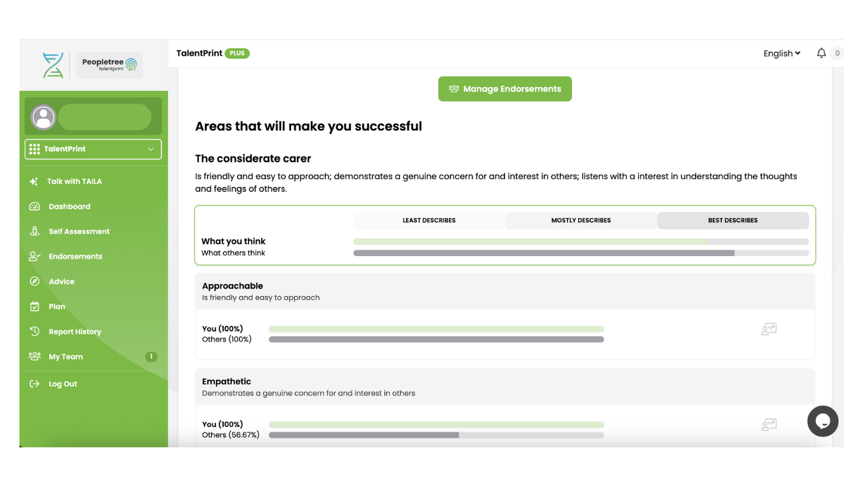Click the Plan calendar icon
The height and width of the screenshot is (488, 868).
click(x=34, y=306)
